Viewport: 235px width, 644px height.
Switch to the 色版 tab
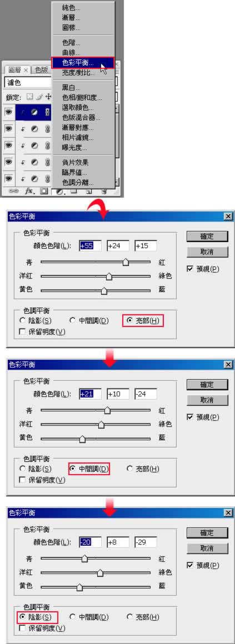click(x=42, y=70)
